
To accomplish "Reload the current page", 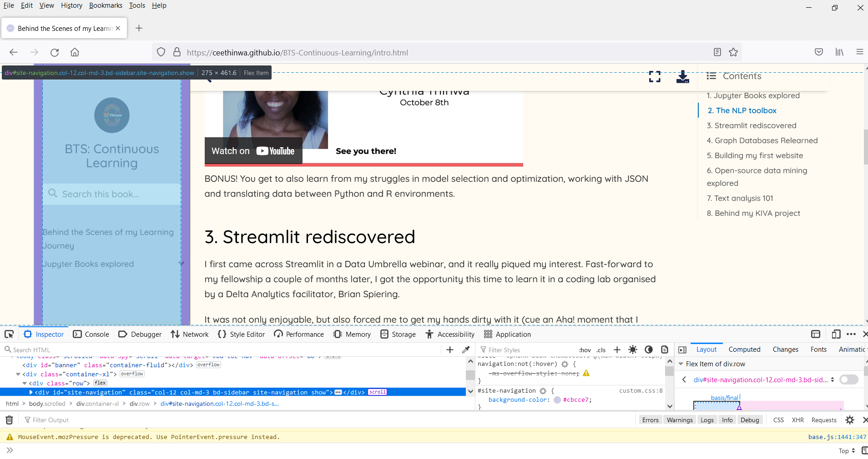I will coord(55,52).
